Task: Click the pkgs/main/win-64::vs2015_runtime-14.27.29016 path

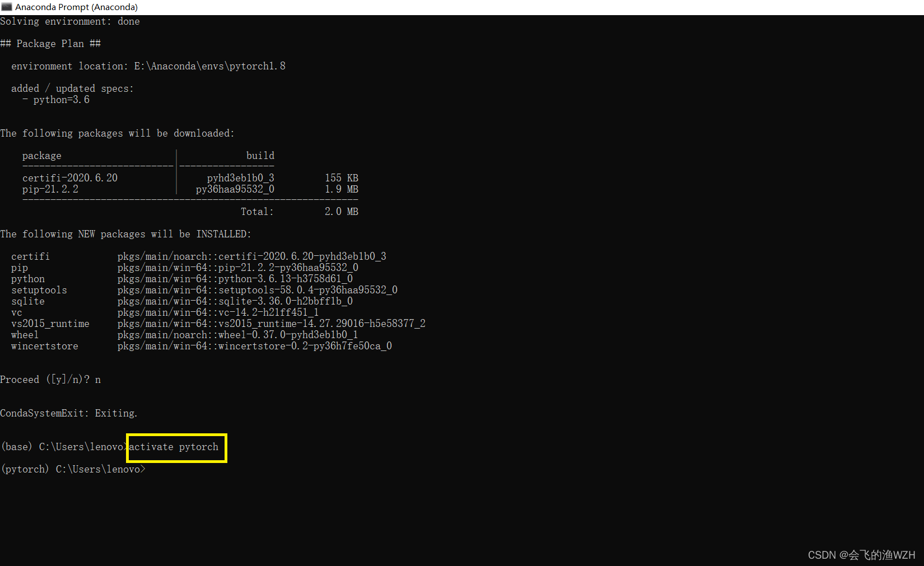Action: [x=272, y=324]
